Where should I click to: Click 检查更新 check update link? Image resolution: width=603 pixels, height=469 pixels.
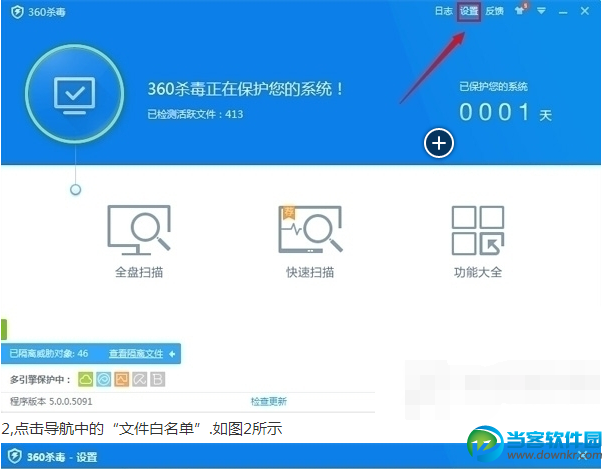(269, 401)
